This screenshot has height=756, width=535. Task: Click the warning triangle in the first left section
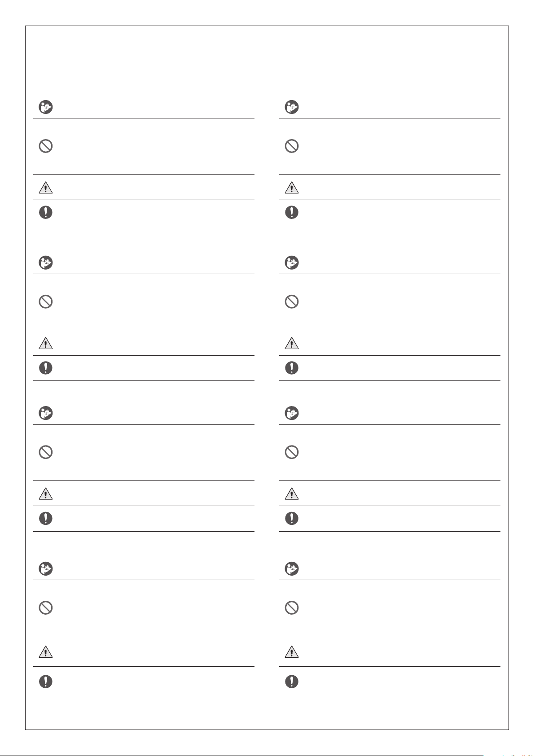click(x=46, y=188)
